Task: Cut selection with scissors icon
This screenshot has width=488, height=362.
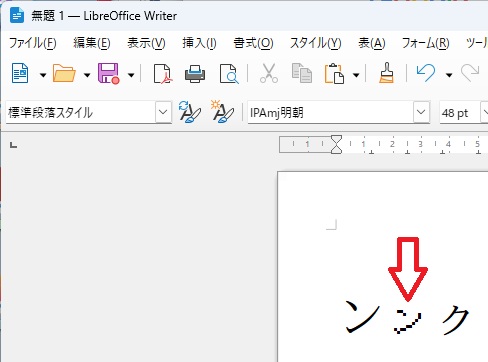Action: coord(269,73)
